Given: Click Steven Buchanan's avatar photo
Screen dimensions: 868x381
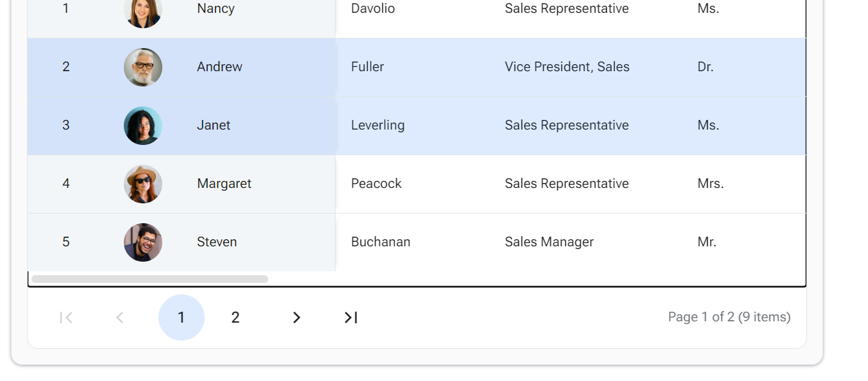Looking at the screenshot, I should (x=143, y=242).
